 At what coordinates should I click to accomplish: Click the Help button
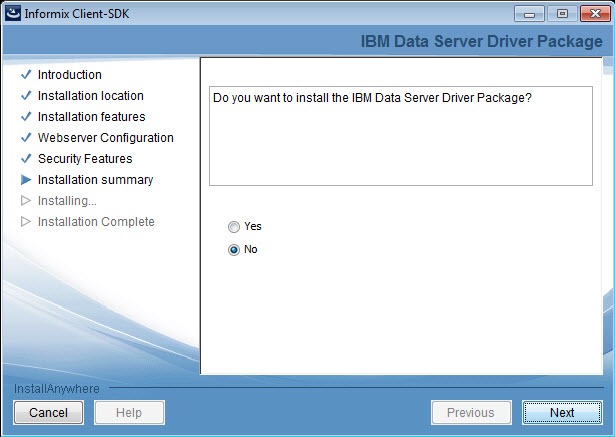(129, 412)
